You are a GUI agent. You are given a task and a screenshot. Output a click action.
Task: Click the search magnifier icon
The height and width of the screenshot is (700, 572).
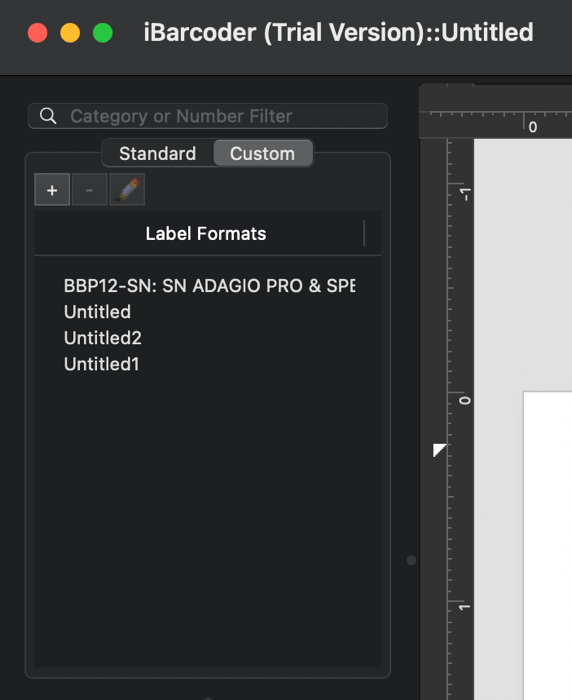(48, 116)
